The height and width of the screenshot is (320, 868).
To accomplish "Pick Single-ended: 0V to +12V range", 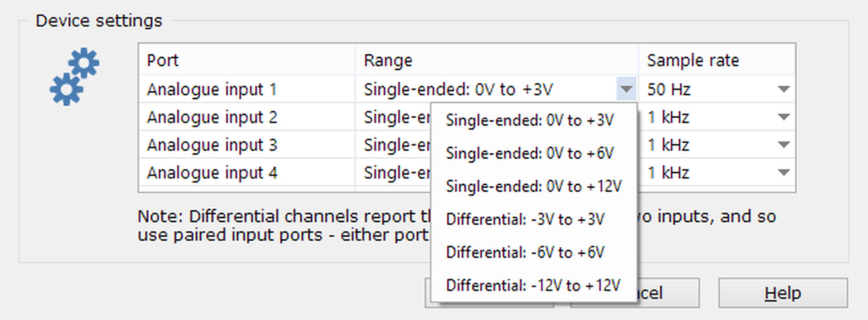I will pos(533,186).
